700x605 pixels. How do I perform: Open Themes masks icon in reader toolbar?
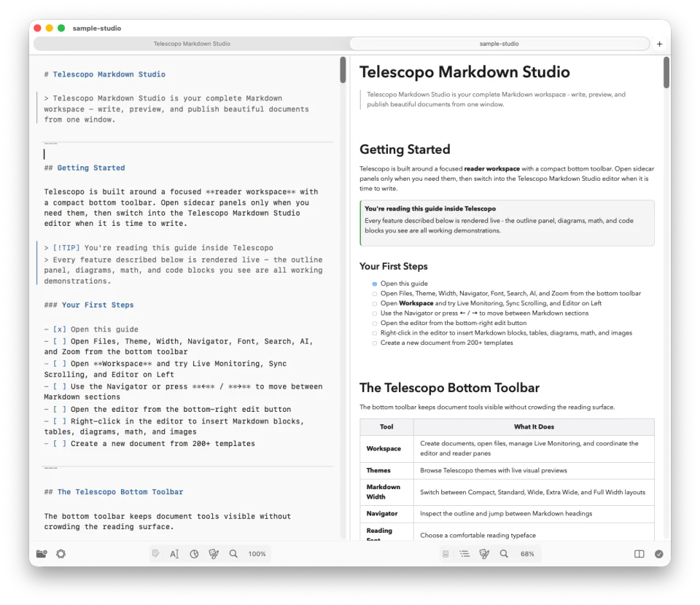coord(484,554)
